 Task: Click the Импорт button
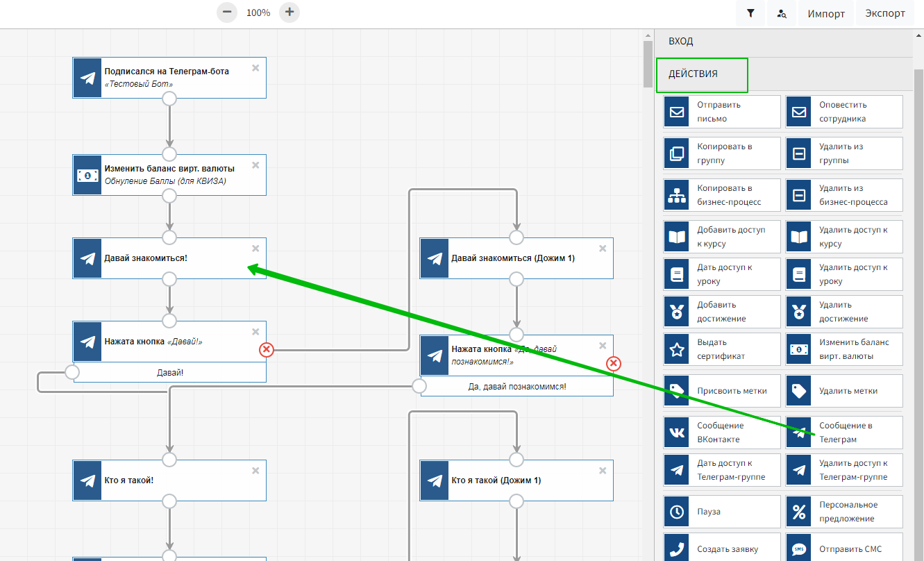pos(826,13)
